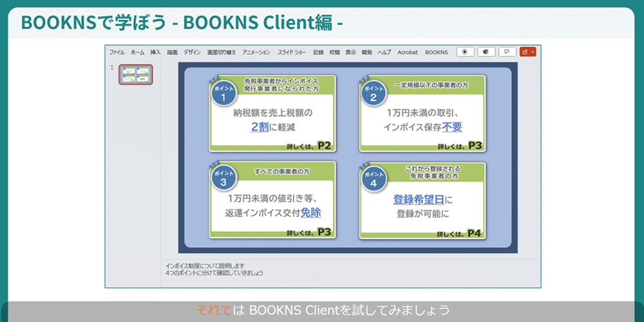
Task: Click the slide number 1 label
Action: (x=111, y=68)
